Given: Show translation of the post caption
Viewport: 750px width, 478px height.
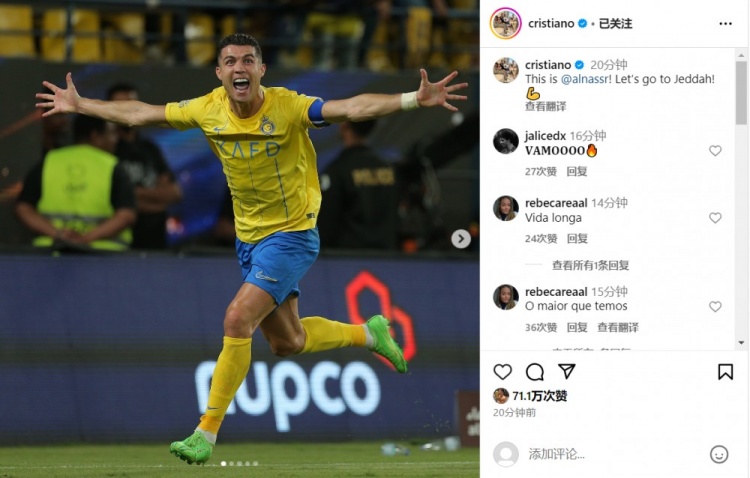Looking at the screenshot, I should (x=545, y=106).
